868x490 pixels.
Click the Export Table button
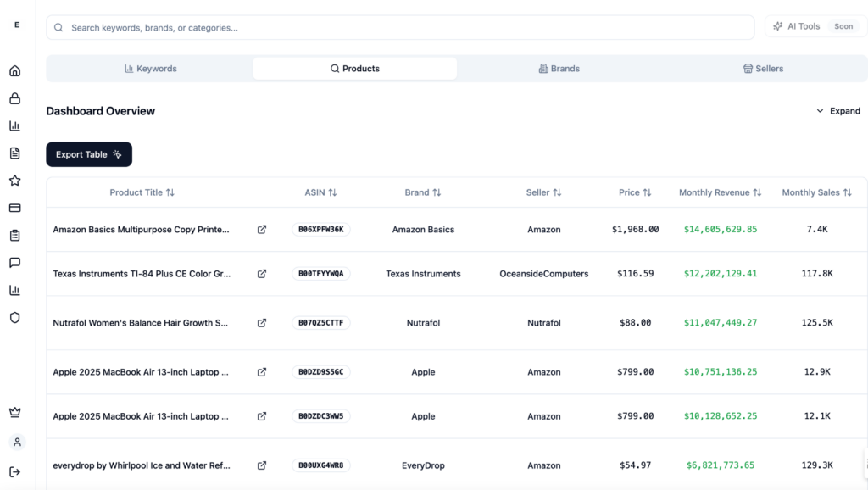[x=89, y=154]
